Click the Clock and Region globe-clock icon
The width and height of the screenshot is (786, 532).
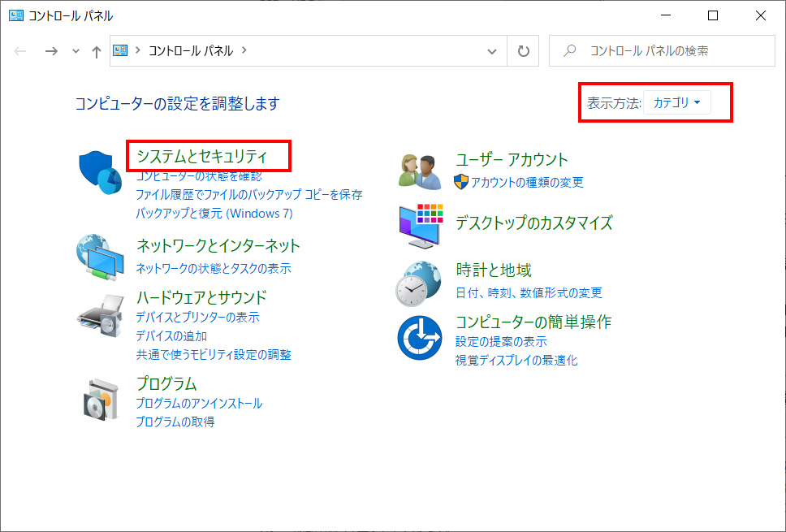(x=418, y=283)
